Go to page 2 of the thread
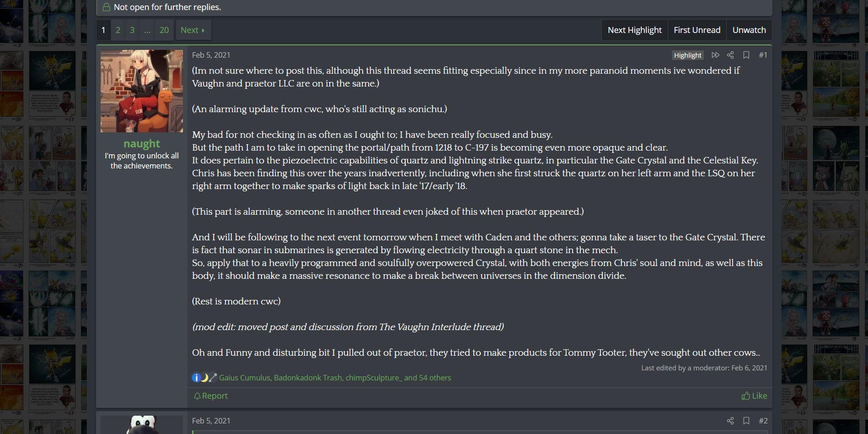This screenshot has width=868, height=434. click(118, 30)
